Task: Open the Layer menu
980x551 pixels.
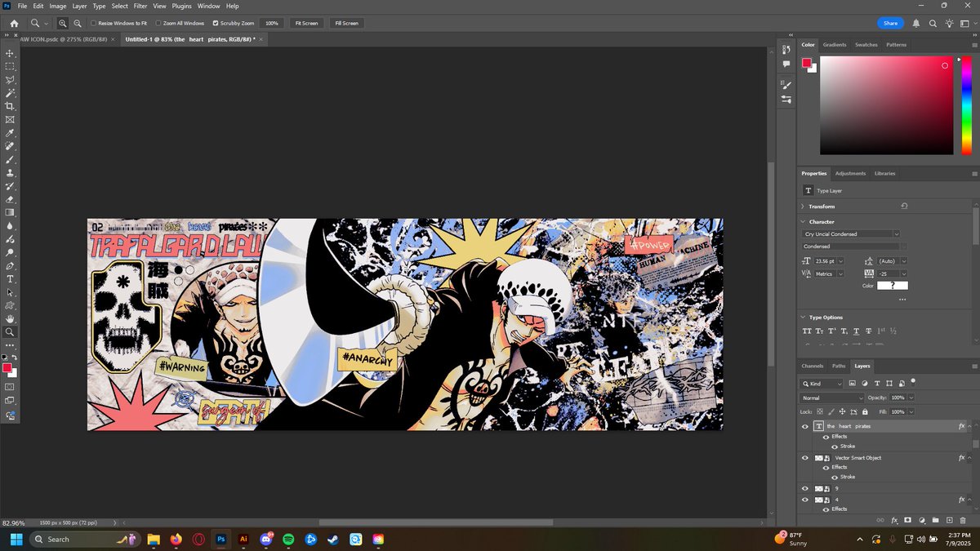Action: click(x=79, y=6)
